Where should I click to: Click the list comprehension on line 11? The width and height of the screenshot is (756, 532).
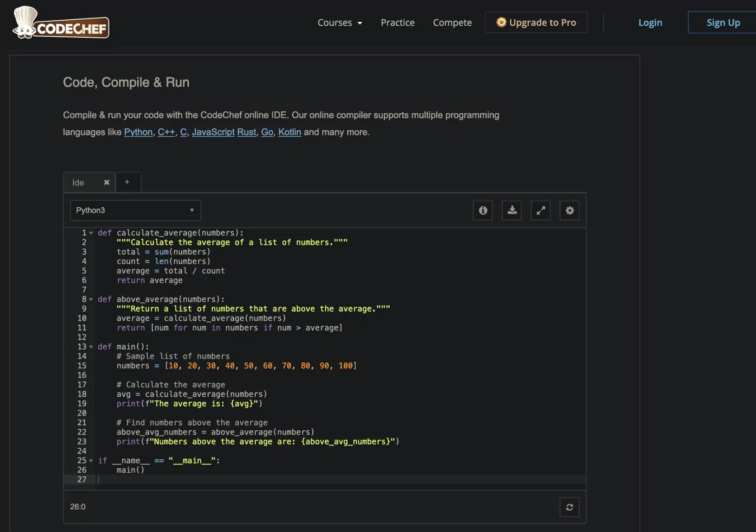pyautogui.click(x=247, y=328)
